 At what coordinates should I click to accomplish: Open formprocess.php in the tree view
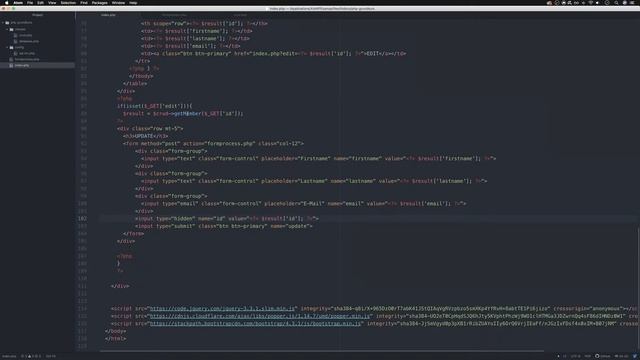coord(27,59)
